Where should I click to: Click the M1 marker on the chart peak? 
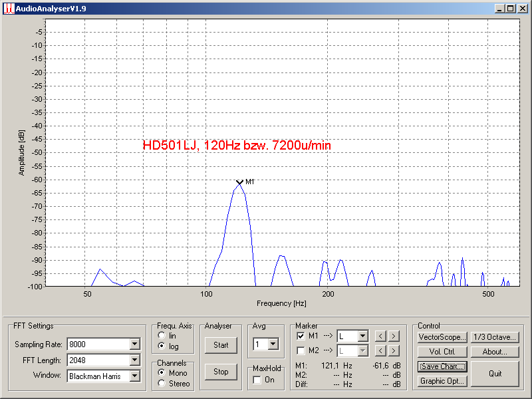(239, 182)
